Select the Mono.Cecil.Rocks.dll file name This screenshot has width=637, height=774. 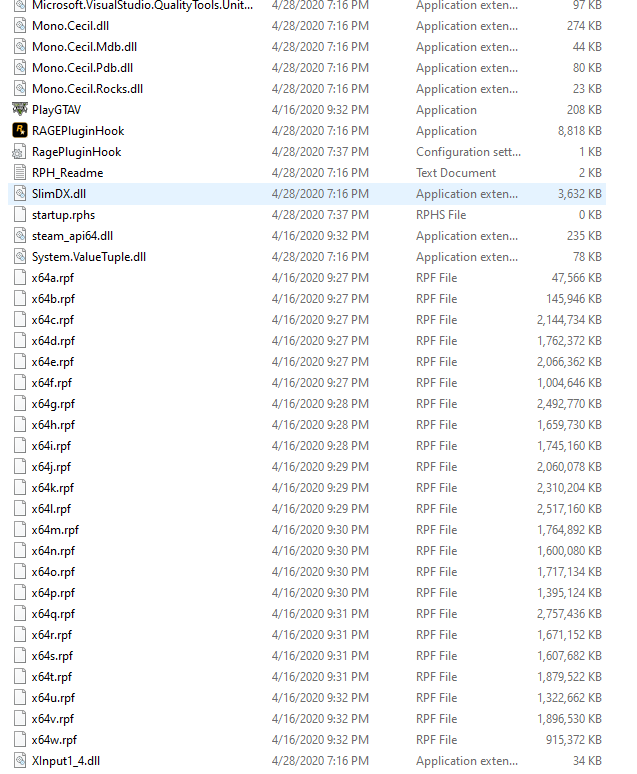[x=87, y=89]
